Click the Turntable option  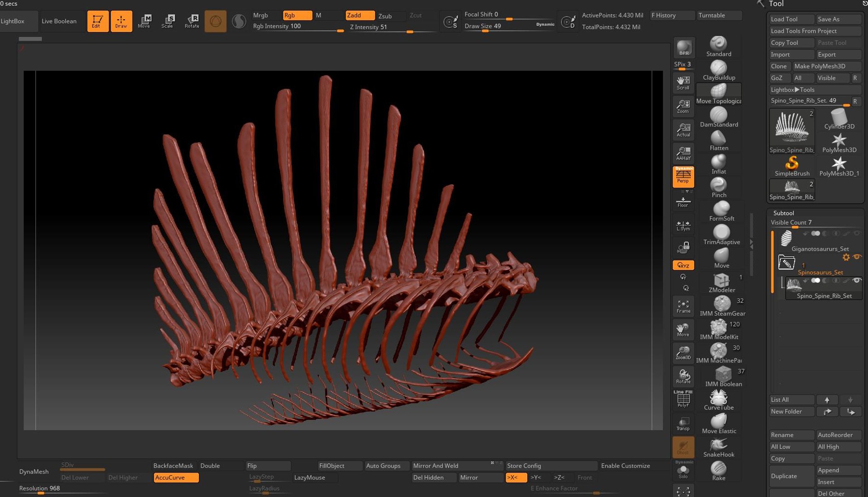pyautogui.click(x=719, y=15)
